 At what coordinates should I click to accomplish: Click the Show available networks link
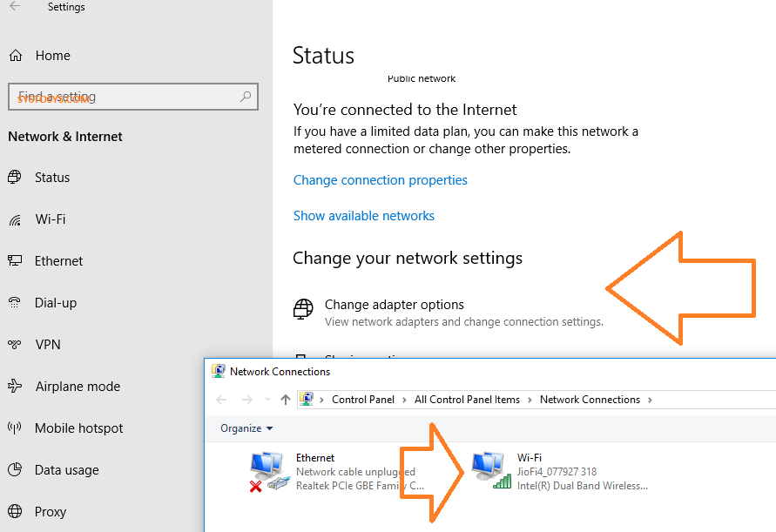tap(364, 216)
